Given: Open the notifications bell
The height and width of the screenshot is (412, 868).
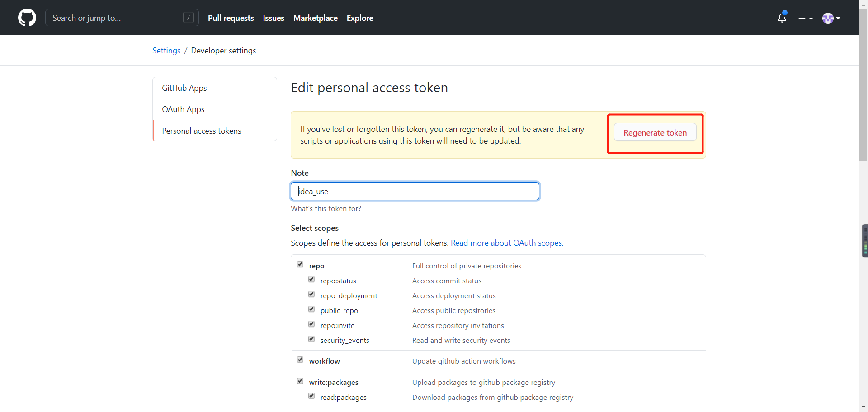Looking at the screenshot, I should coord(782,18).
